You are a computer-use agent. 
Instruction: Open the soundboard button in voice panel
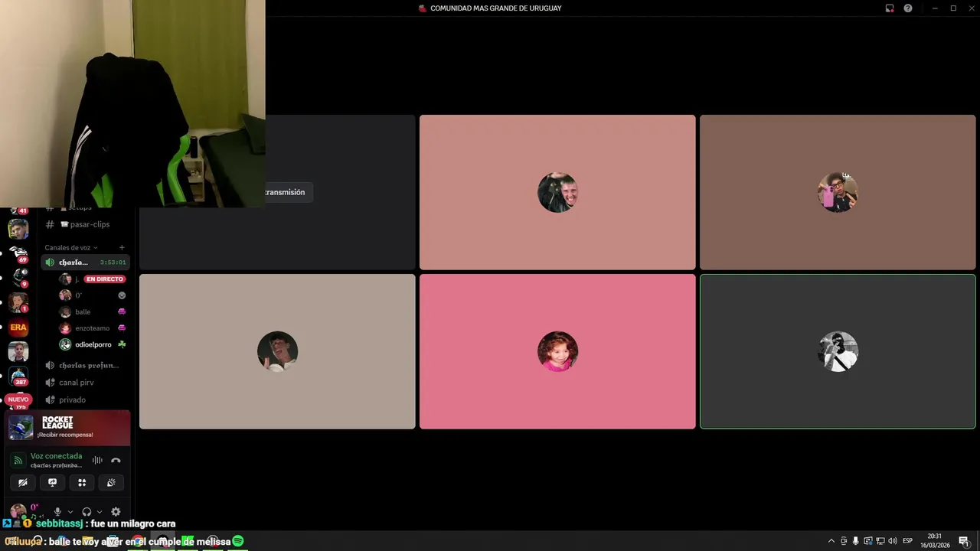(x=111, y=482)
